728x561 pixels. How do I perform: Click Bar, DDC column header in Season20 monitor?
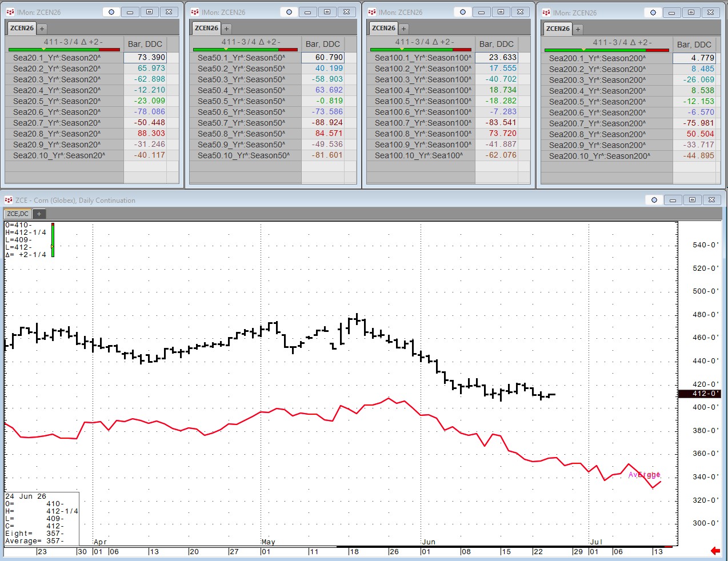pyautogui.click(x=145, y=44)
